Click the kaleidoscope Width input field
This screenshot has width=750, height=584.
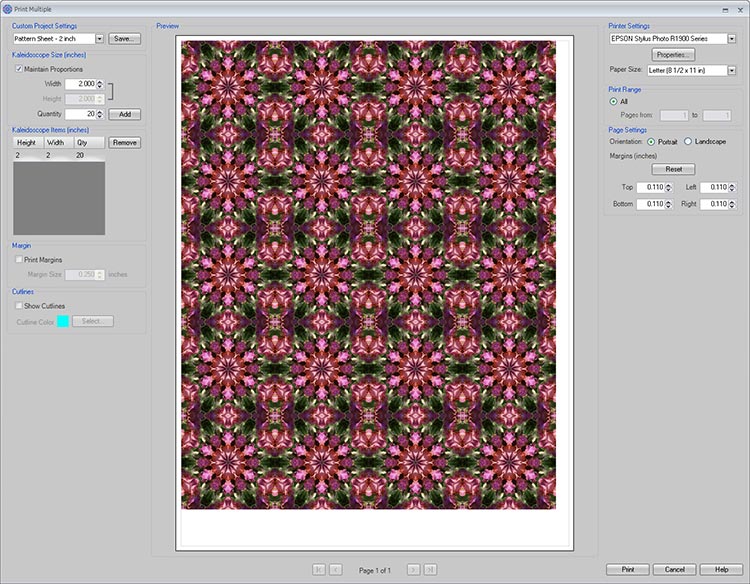click(80, 84)
